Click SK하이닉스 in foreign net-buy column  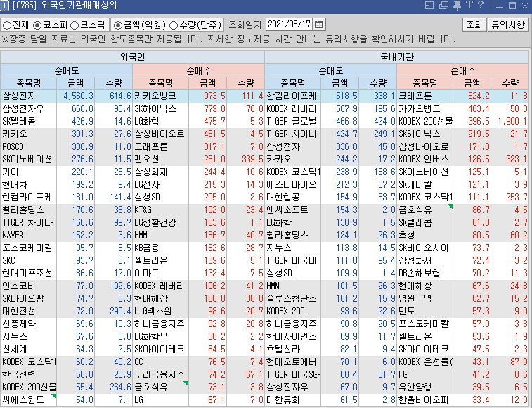[155, 109]
